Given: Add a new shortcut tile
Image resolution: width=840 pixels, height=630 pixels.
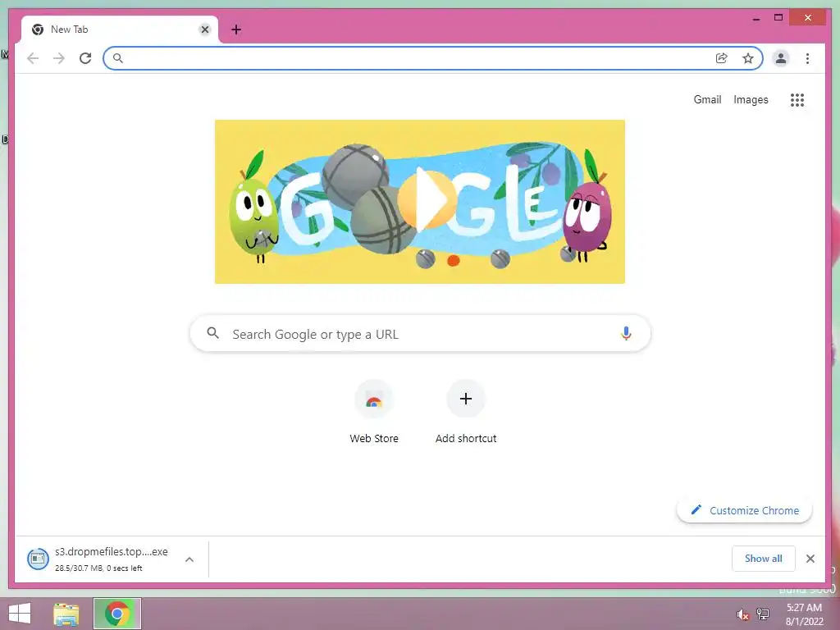Looking at the screenshot, I should [x=466, y=413].
